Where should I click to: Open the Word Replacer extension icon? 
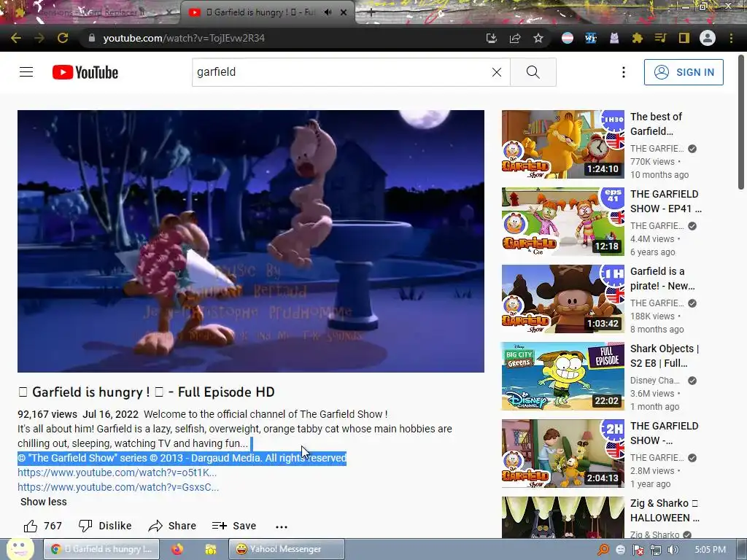[x=591, y=38]
